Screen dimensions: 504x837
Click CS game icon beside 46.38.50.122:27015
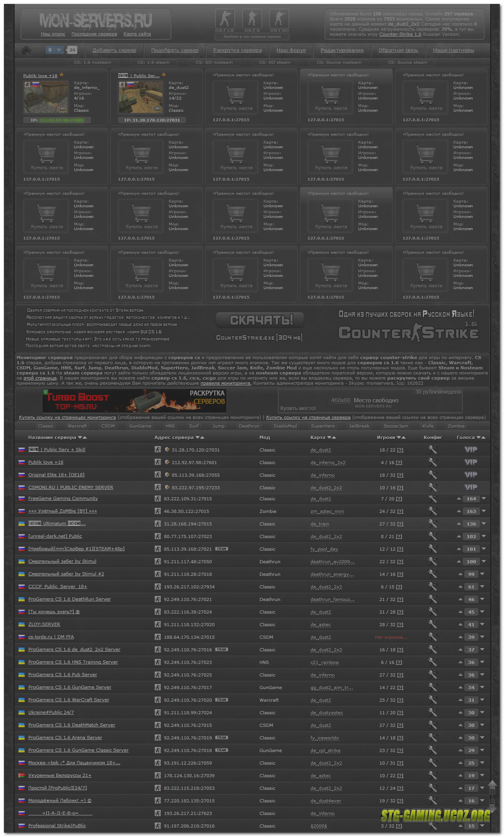pos(158,511)
